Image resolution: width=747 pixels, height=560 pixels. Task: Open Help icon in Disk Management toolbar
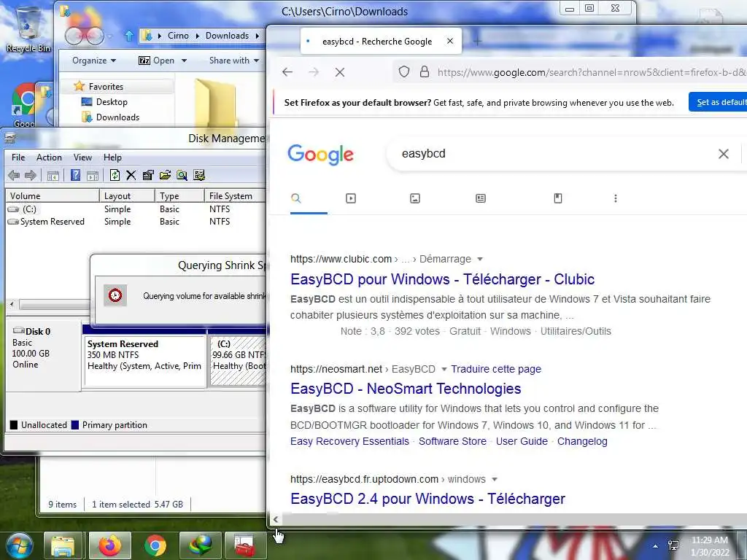click(75, 175)
